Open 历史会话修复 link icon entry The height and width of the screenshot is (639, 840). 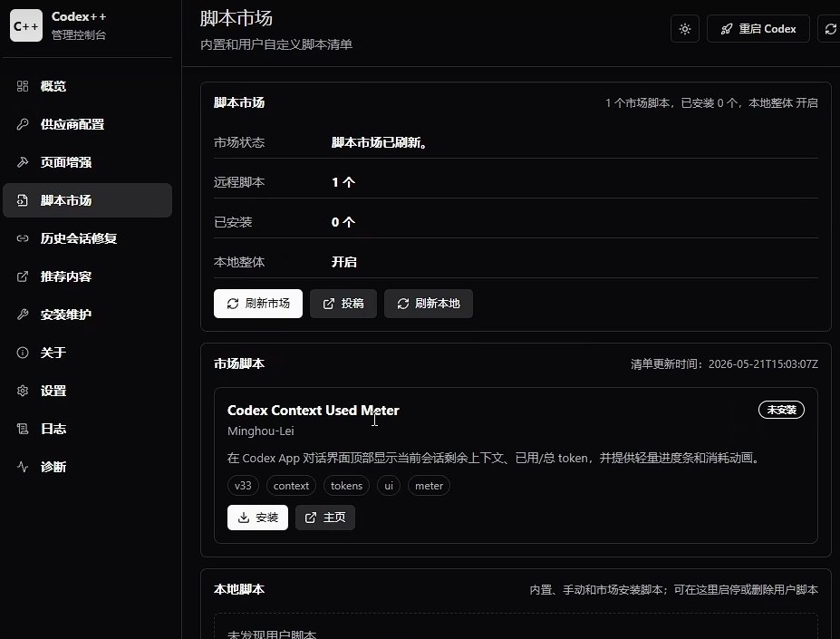(87, 238)
